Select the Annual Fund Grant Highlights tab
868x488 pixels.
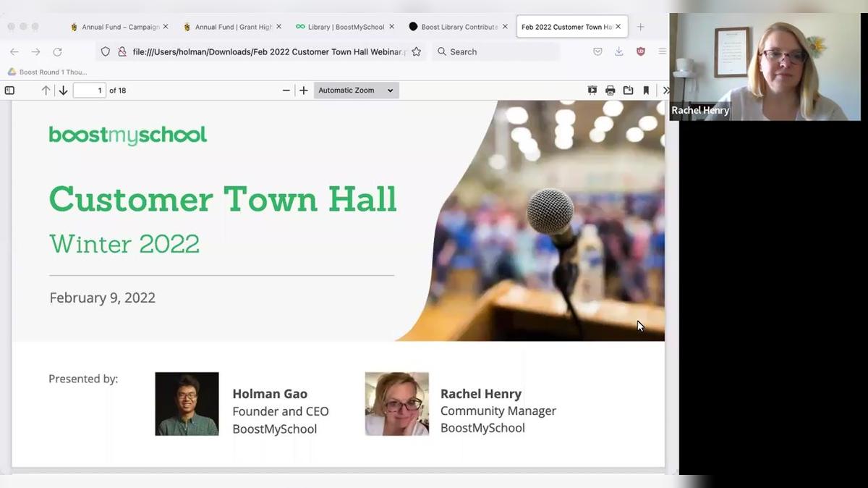231,26
